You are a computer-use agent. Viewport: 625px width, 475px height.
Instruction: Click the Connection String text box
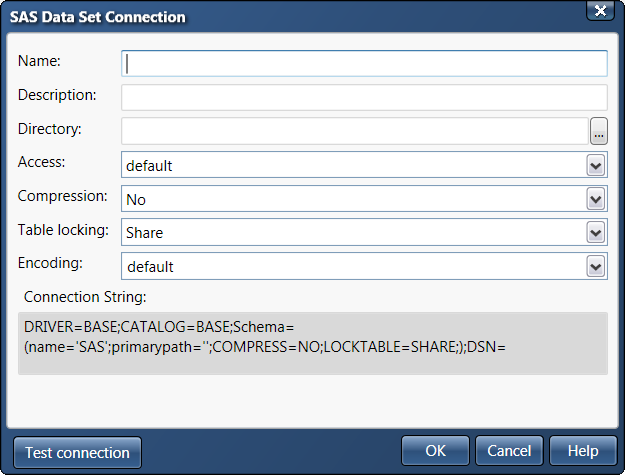312,343
